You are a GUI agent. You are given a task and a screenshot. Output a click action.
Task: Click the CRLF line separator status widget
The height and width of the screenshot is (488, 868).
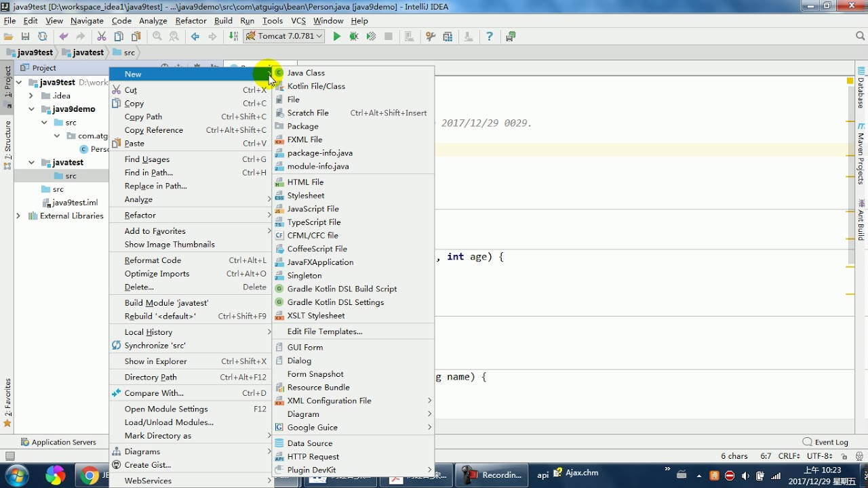(x=789, y=456)
